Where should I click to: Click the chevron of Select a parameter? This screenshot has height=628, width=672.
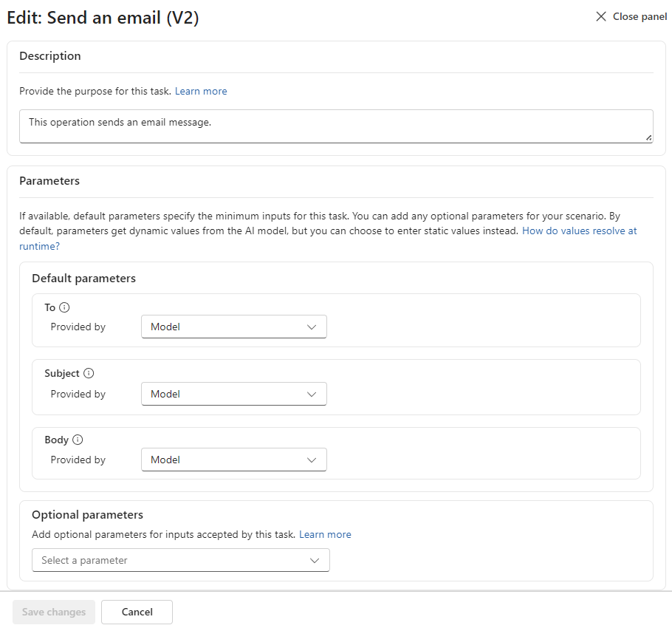(x=315, y=560)
